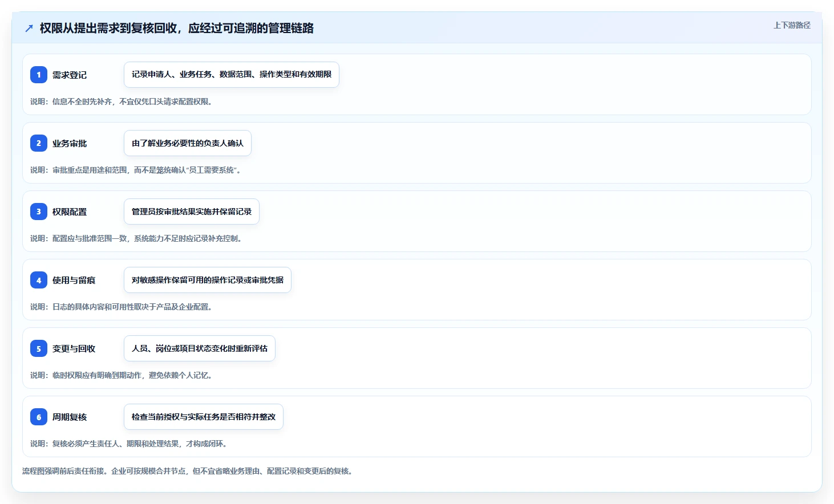Click the step 4 number badge

tap(39, 280)
